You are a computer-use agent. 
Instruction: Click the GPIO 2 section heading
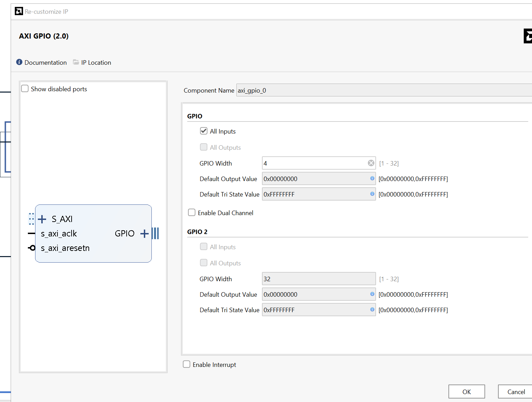[x=197, y=232]
